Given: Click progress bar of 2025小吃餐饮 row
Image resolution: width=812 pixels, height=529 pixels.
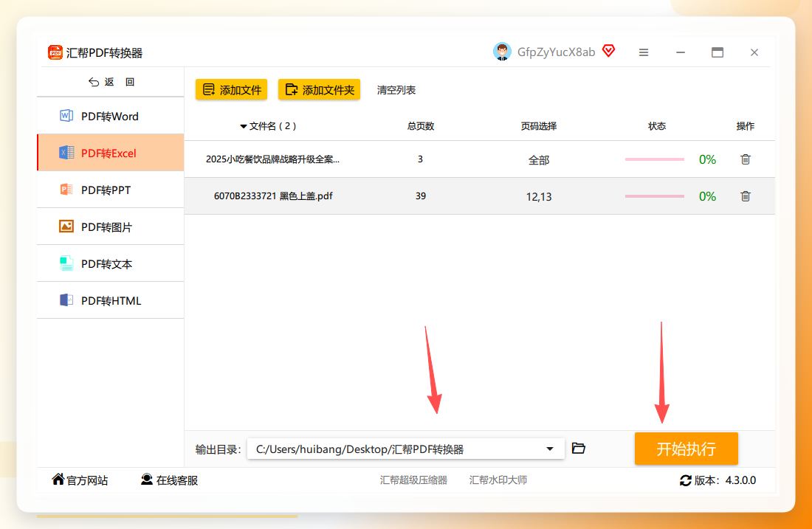Looking at the screenshot, I should 655,159.
